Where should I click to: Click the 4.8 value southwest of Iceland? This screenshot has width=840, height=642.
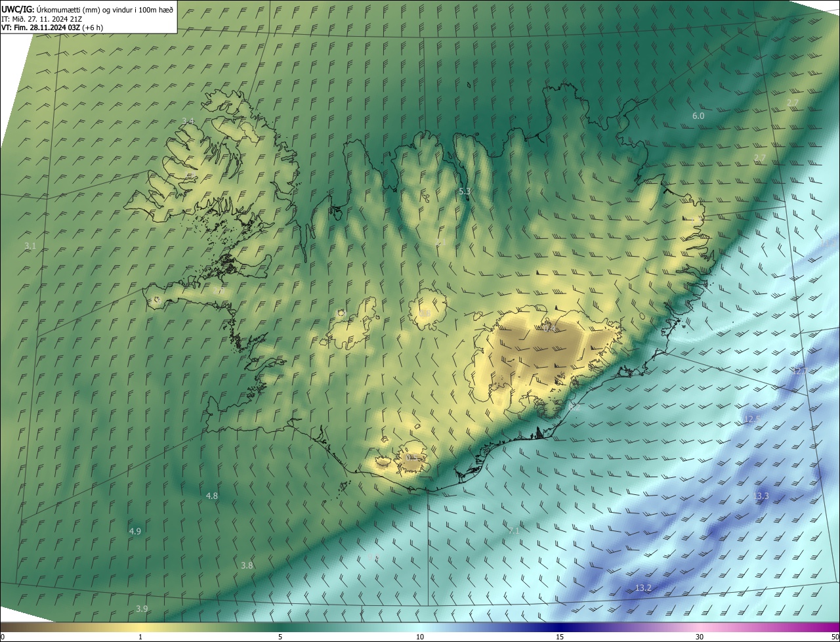point(212,496)
